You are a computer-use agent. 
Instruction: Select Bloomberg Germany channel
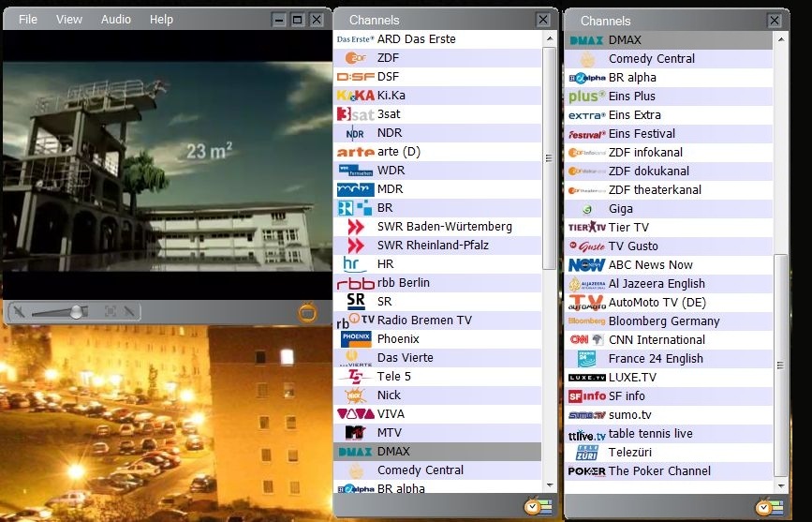point(669,321)
